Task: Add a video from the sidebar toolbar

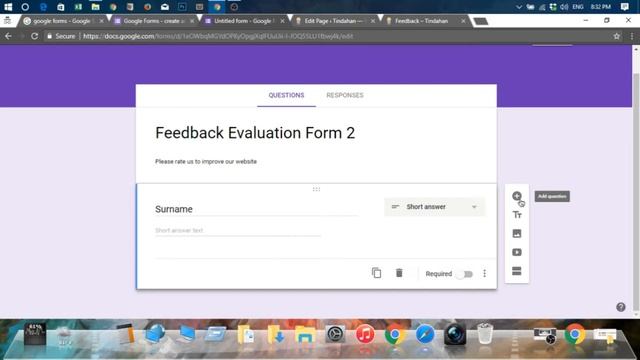Action: tap(517, 252)
